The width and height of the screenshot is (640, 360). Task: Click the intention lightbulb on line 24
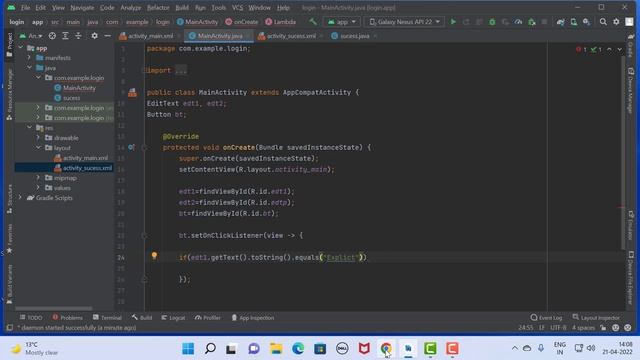pos(154,256)
